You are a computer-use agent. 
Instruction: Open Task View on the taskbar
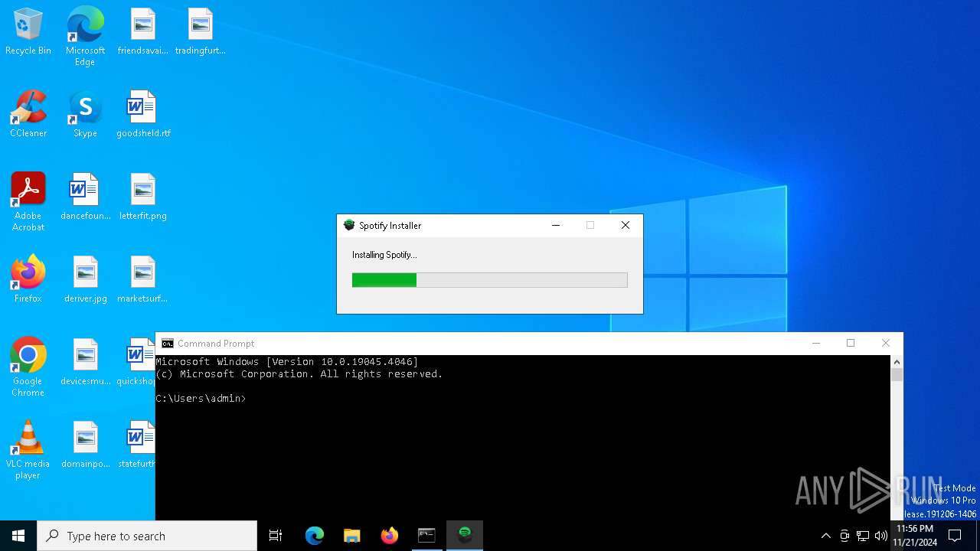276,536
